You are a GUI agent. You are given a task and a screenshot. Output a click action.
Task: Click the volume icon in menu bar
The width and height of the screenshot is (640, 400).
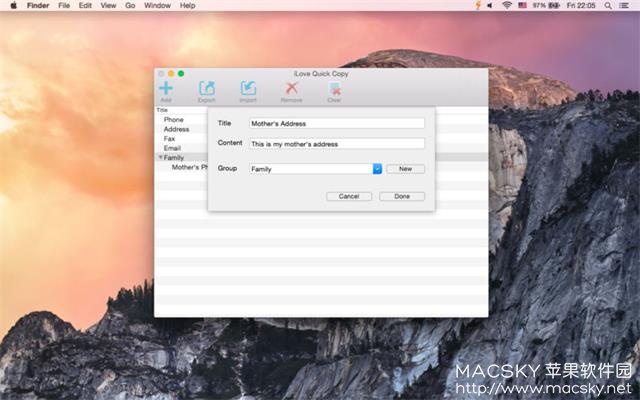click(x=490, y=5)
